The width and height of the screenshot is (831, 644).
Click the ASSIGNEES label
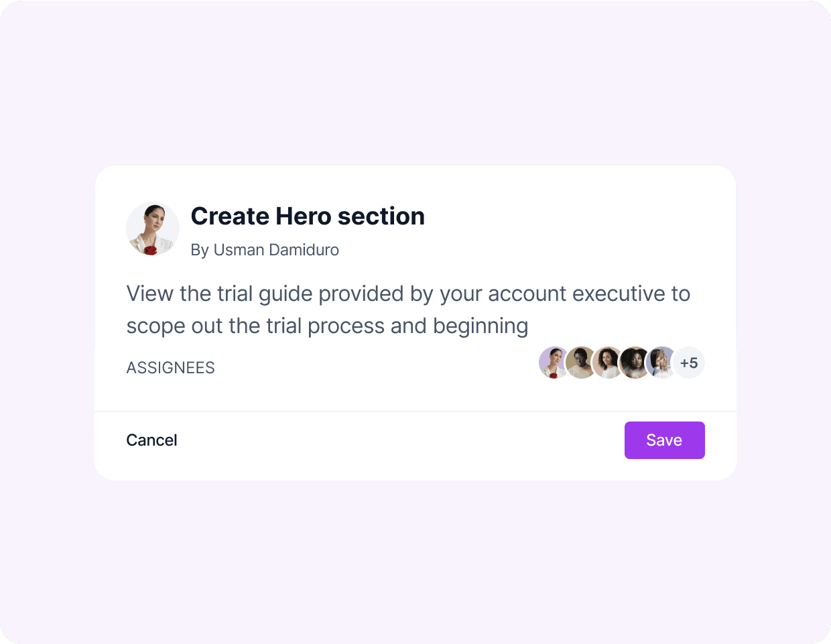tap(170, 367)
